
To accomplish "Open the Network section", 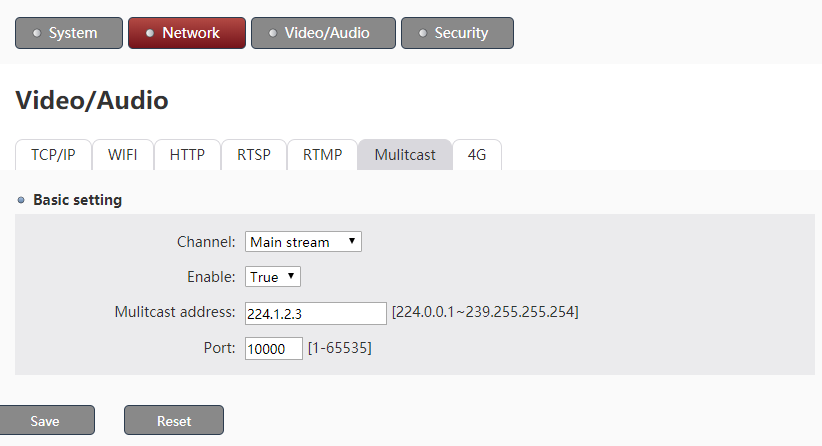I will tap(187, 33).
